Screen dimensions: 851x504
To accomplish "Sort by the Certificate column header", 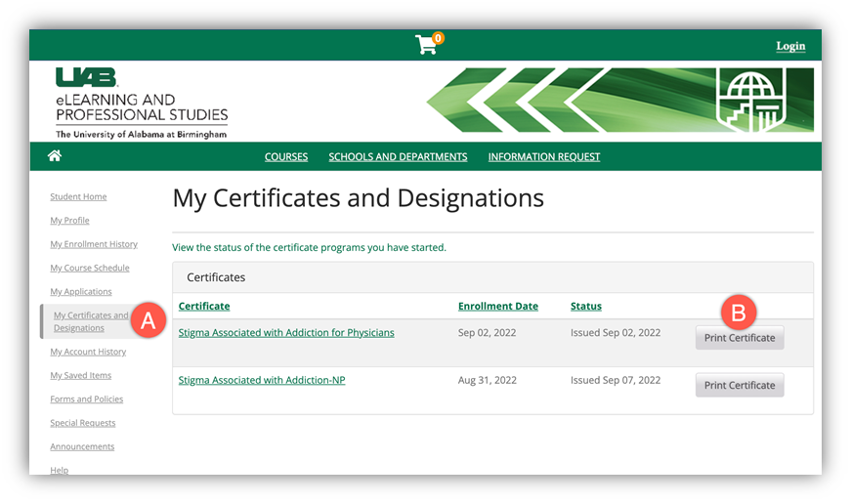I will pyautogui.click(x=204, y=307).
